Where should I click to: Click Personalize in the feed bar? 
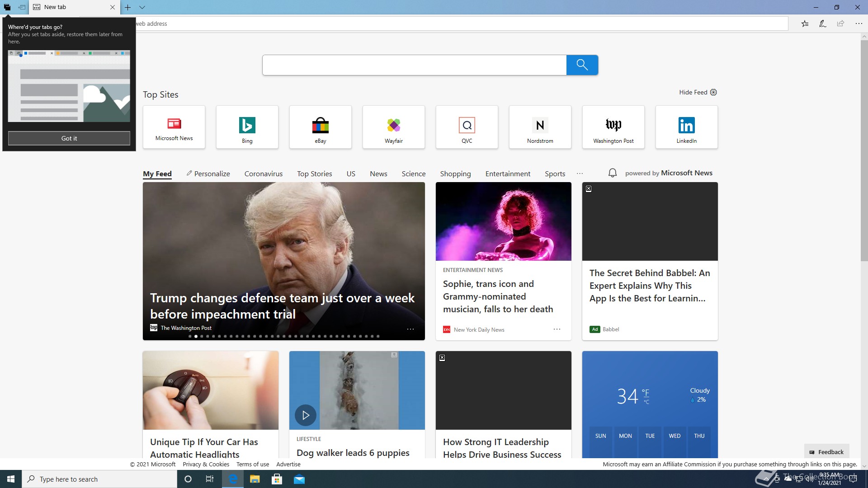click(208, 174)
